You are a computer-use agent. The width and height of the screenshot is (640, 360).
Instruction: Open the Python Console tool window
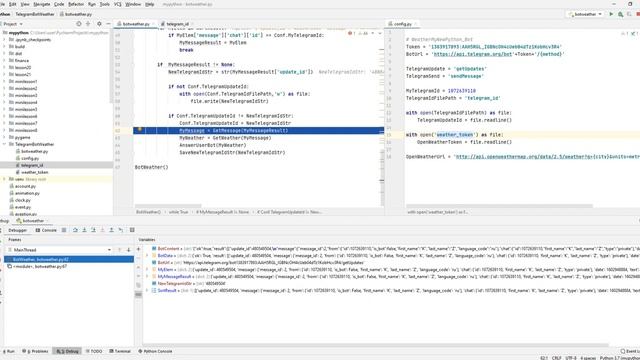(155, 351)
